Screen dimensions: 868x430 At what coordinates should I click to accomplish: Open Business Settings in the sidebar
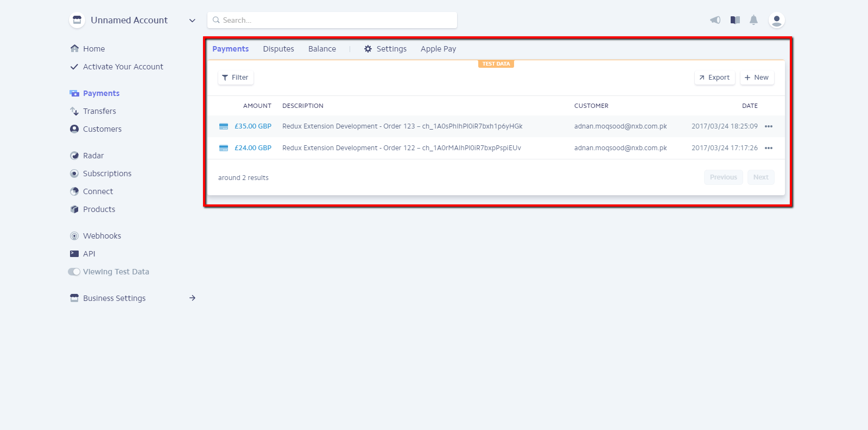pyautogui.click(x=114, y=298)
